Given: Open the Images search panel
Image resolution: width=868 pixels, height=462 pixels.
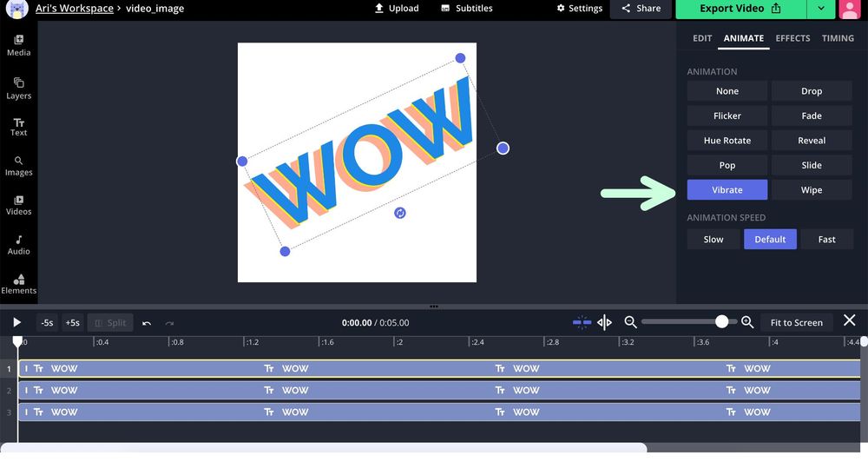Looking at the screenshot, I should pyautogui.click(x=18, y=166).
